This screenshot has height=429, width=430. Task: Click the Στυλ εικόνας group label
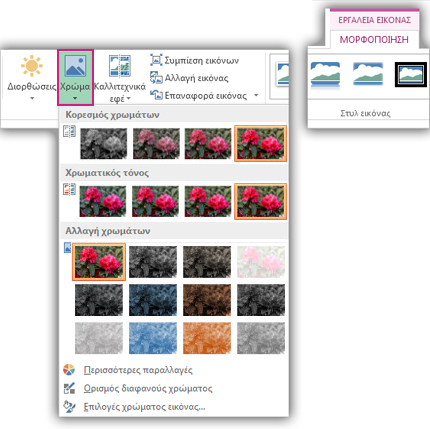pos(365,113)
